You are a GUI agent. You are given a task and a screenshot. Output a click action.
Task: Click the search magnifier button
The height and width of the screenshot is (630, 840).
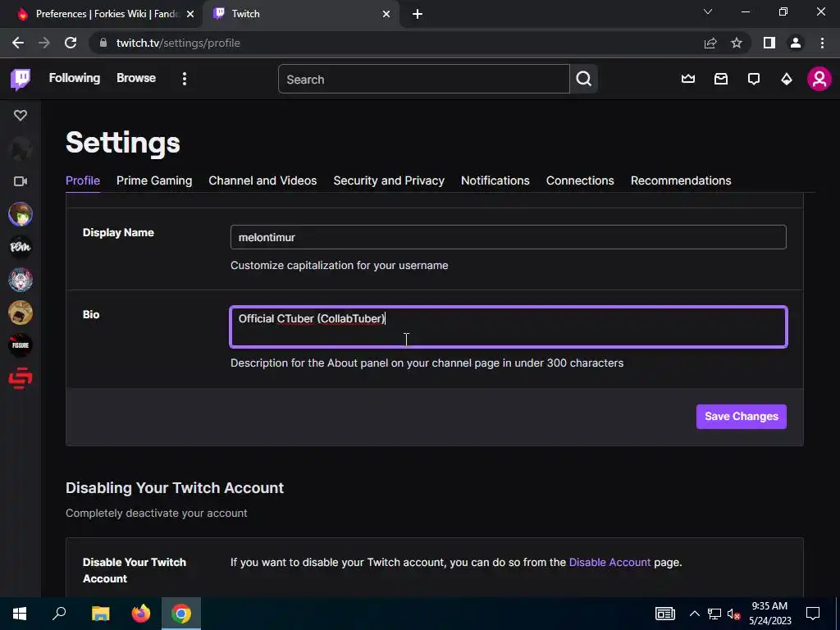tap(584, 80)
